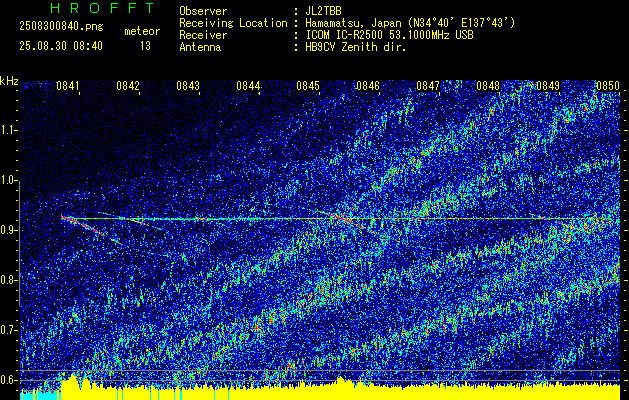The width and height of the screenshot is (629, 400).
Task: Click Hamamatsu, Japan location text
Action: coord(408,23)
